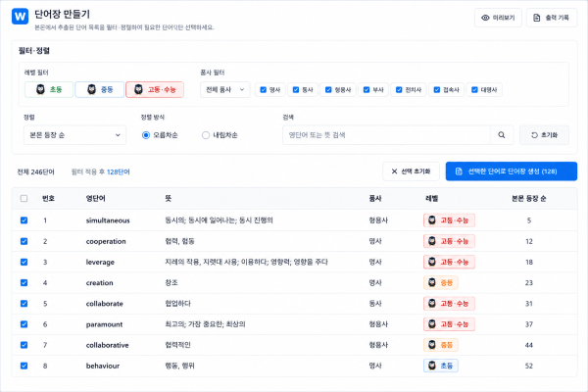Image resolution: width=588 pixels, height=392 pixels.
Task: Click the level badge icon in paramount row
Action: pos(432,324)
